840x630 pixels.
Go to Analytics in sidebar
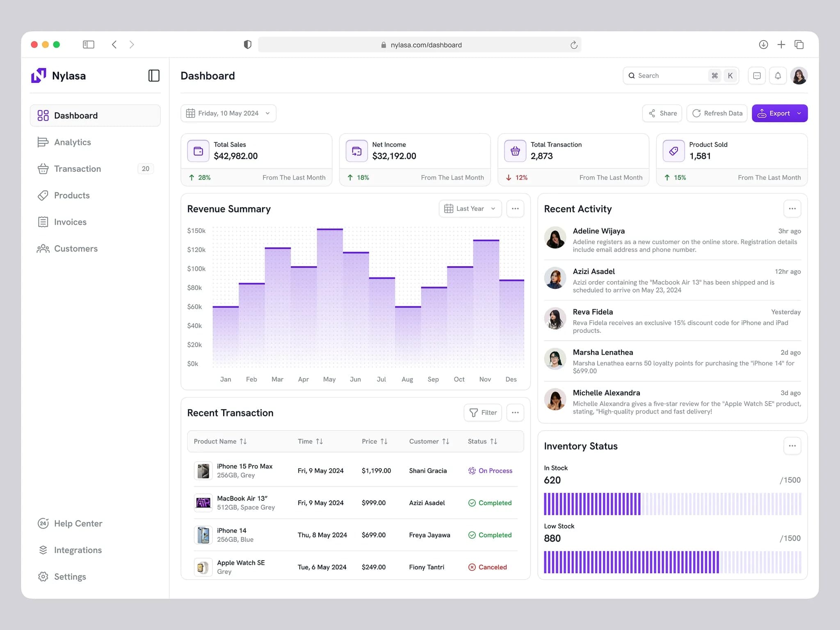(x=73, y=142)
